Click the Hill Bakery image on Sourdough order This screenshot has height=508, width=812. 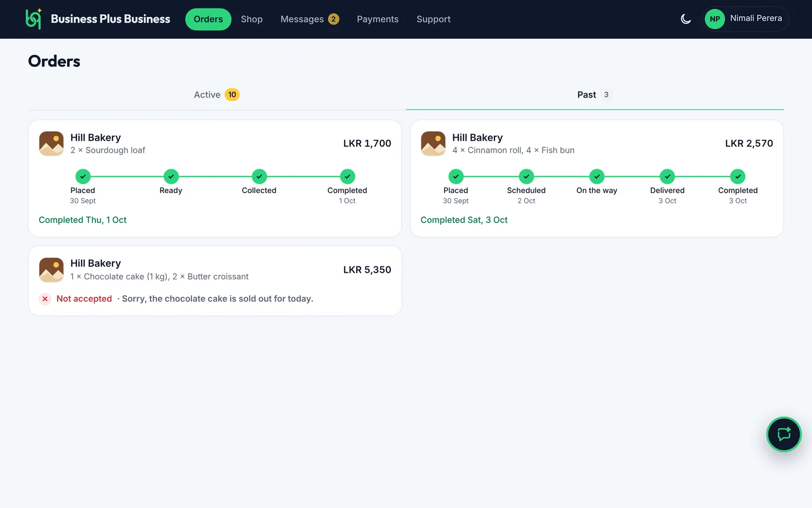(x=51, y=144)
